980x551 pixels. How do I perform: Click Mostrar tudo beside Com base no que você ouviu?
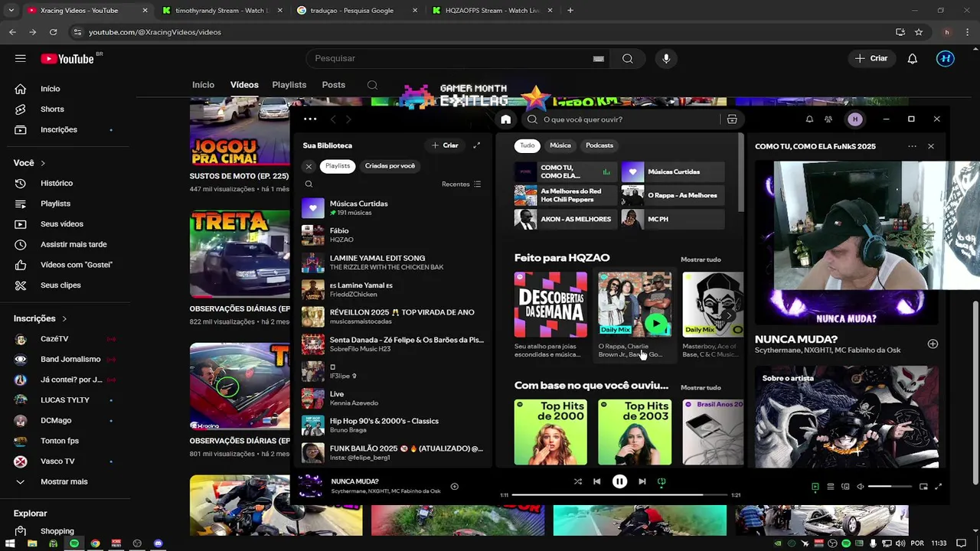701,387
